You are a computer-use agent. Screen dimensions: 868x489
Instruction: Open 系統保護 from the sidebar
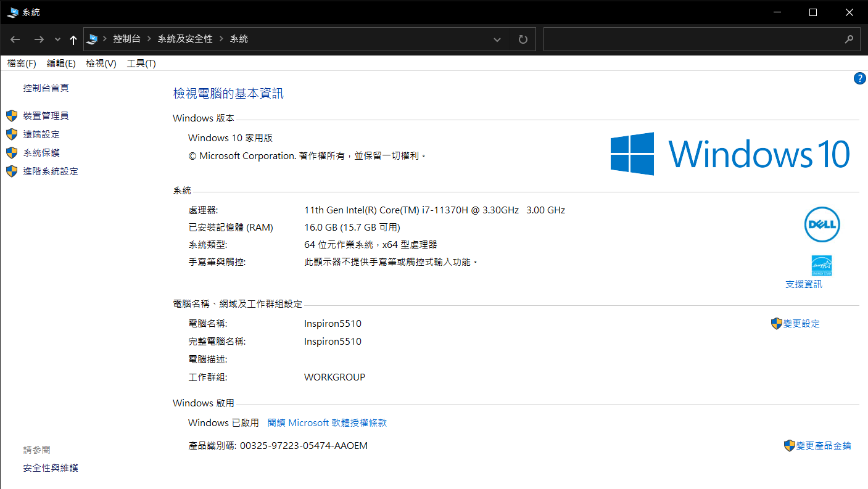click(x=41, y=153)
